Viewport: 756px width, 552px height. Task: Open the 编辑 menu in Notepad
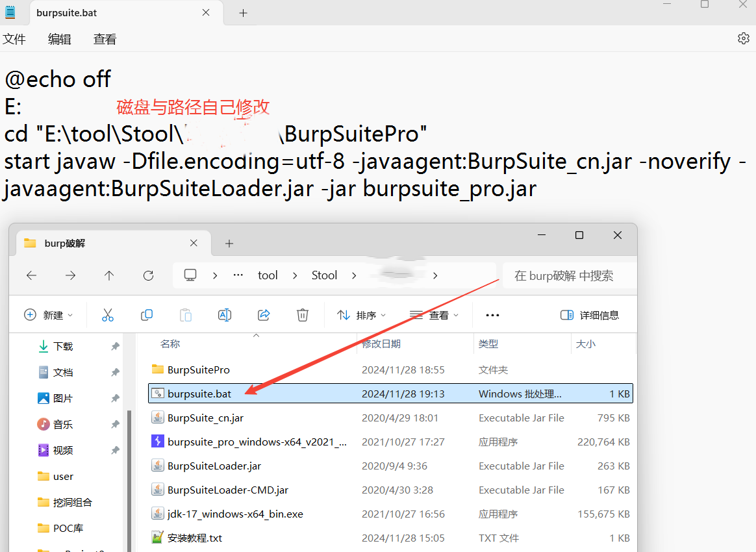click(59, 39)
